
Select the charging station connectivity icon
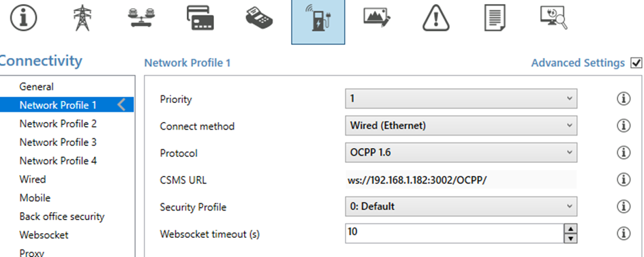(318, 21)
